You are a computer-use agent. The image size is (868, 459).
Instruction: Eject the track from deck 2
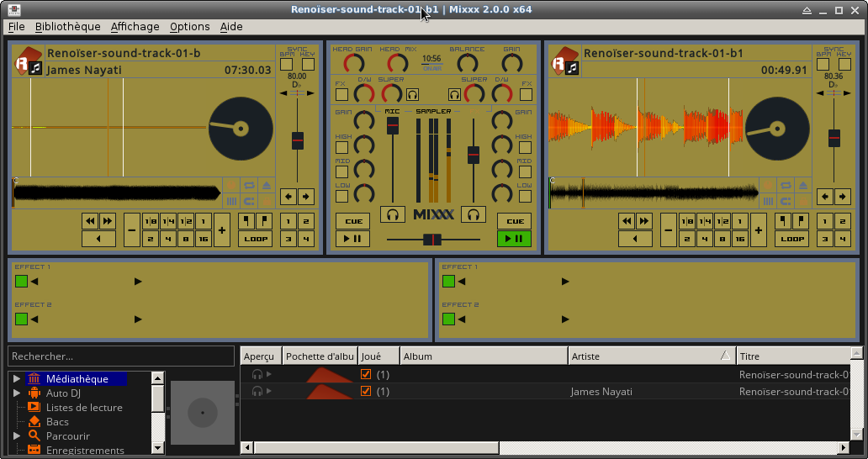803,185
